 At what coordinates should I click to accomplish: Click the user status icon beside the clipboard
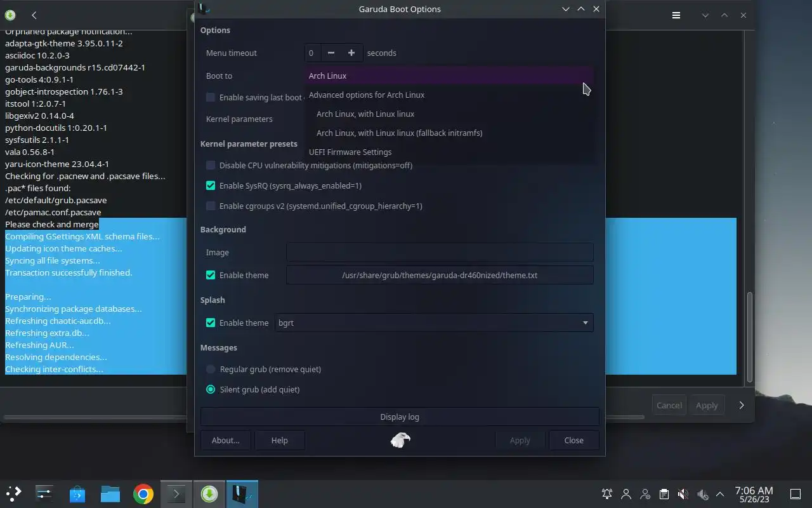(x=645, y=494)
